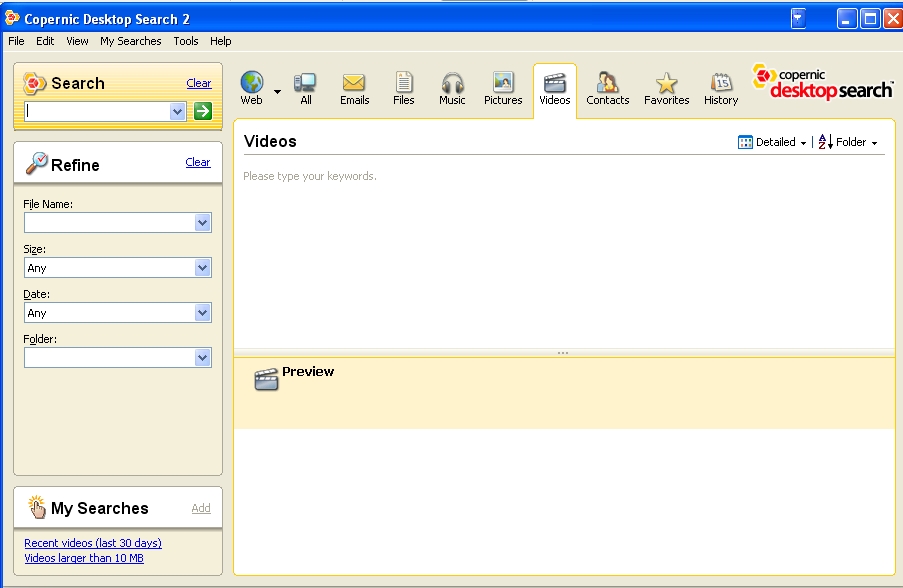This screenshot has height=588, width=903.
Task: Open the Detailed view mode dropdown
Action: pos(803,143)
